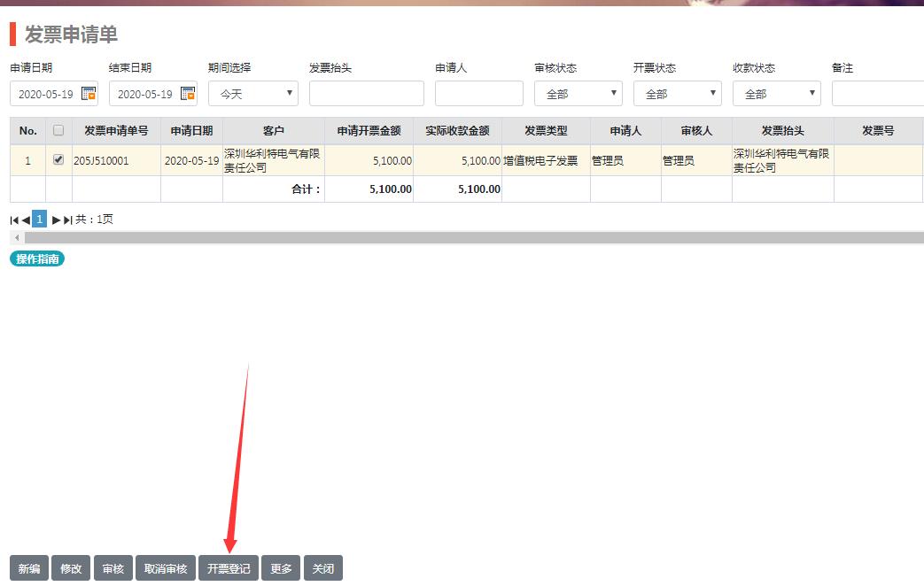Viewport: 924px width, 586px height.
Task: Toggle the select-all checkbox in table header
Action: point(58,130)
